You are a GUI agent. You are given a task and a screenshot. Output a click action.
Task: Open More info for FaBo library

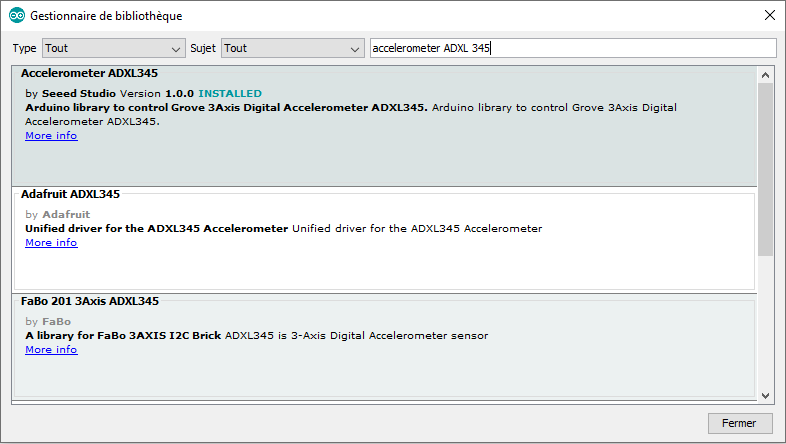51,350
